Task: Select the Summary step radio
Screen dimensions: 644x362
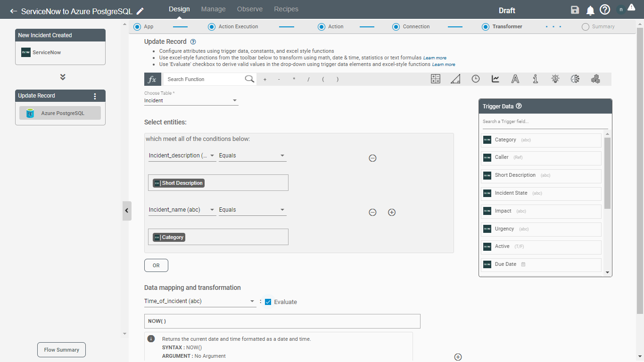Action: tap(586, 27)
